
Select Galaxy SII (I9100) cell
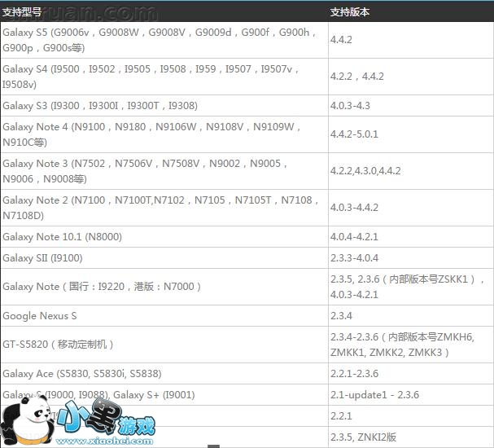[164, 258]
